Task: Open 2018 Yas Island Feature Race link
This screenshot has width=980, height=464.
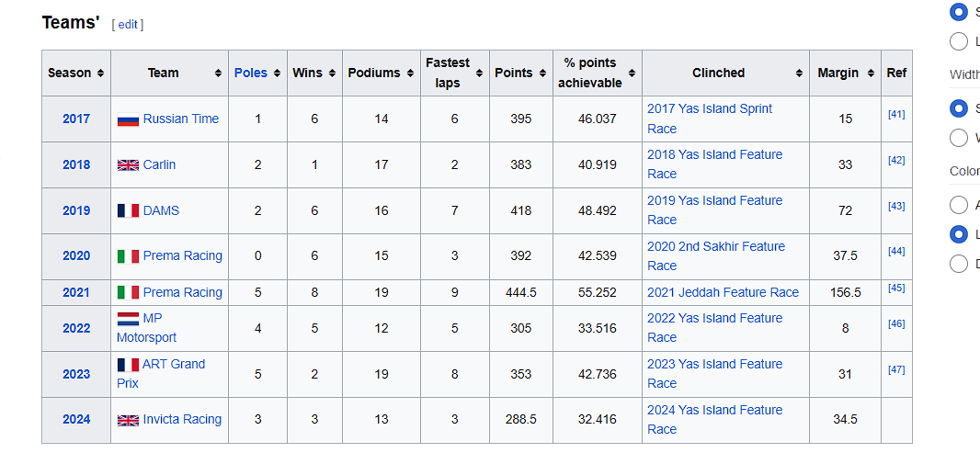Action: (x=714, y=164)
